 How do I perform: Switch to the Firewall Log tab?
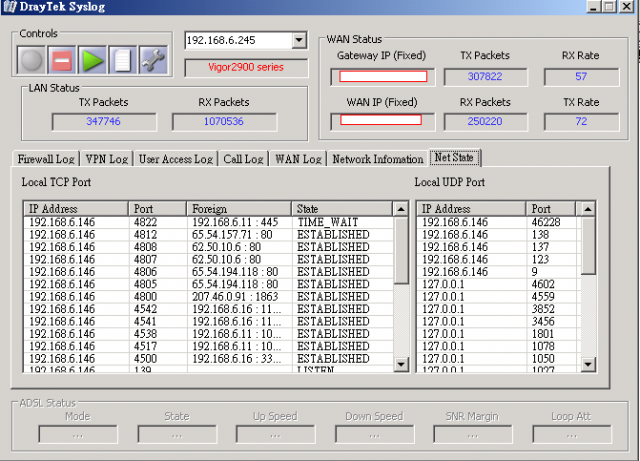point(46,159)
